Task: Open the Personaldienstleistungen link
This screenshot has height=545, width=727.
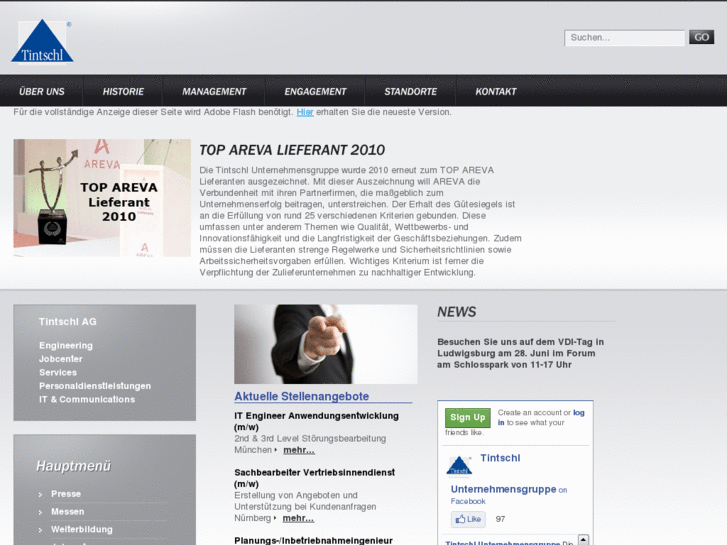Action: [95, 386]
